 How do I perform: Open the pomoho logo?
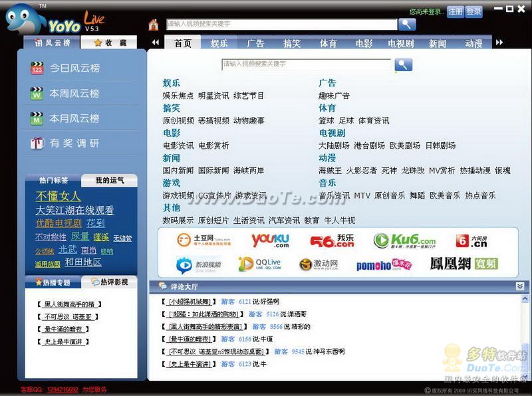384,264
